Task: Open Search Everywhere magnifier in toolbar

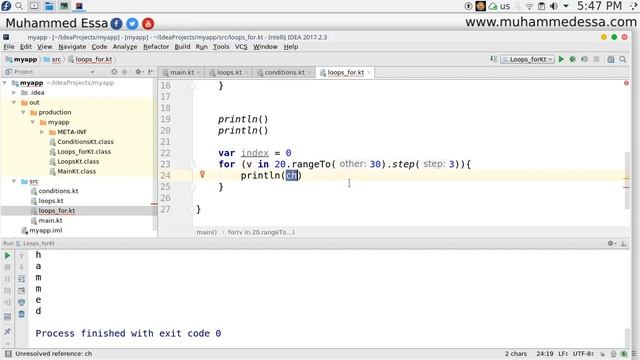Action: (623, 59)
